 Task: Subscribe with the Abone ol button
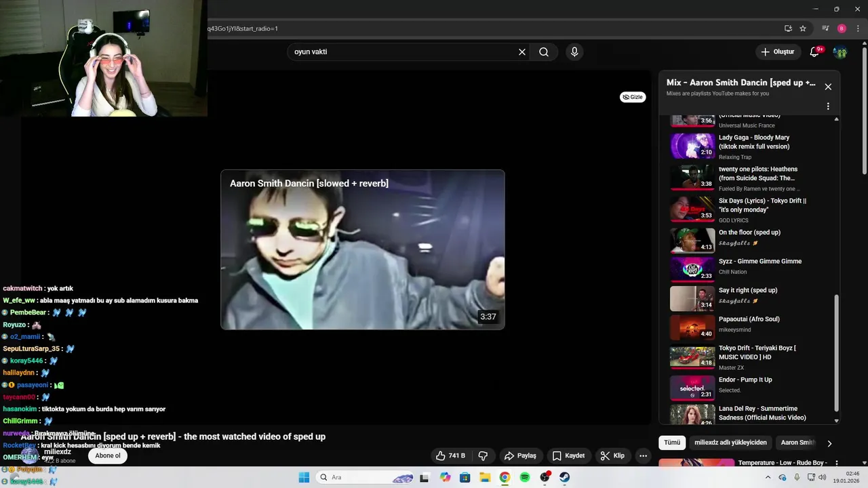pyautogui.click(x=108, y=455)
